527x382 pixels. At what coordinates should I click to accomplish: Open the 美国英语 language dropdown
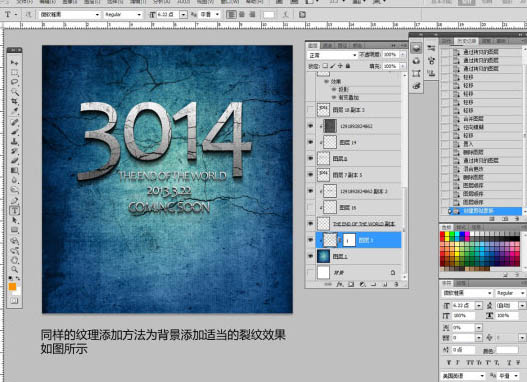pyautogui.click(x=463, y=376)
